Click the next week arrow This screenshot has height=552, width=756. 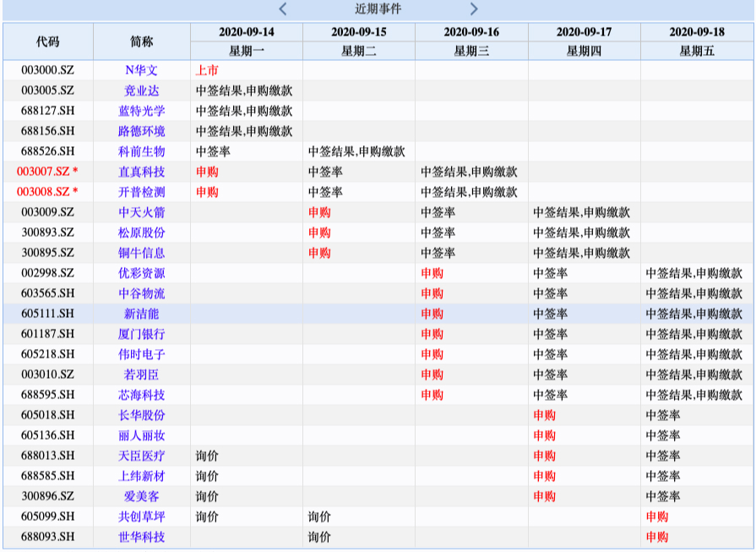click(474, 9)
